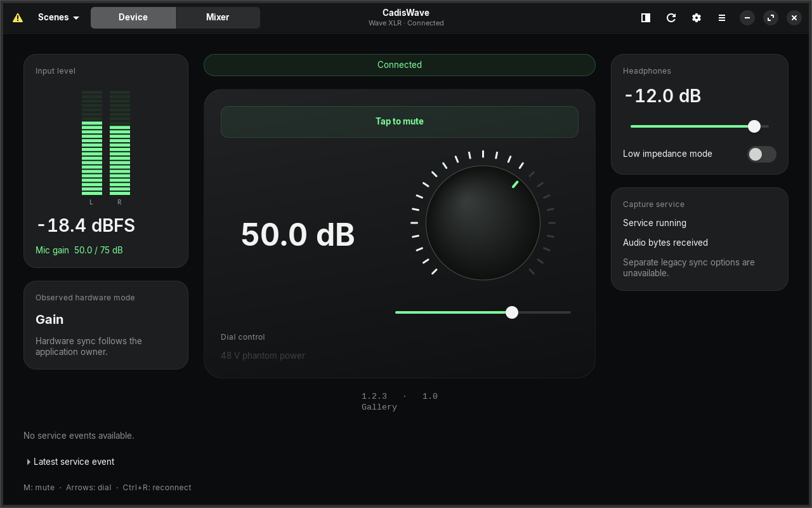This screenshot has width=812, height=508.
Task: Minimize the CadisWave window
Action: point(747,18)
